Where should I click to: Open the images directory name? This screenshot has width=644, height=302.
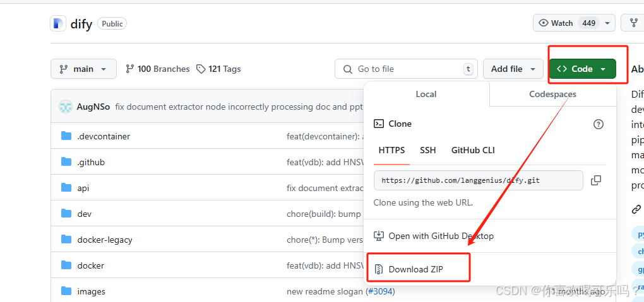coord(91,291)
